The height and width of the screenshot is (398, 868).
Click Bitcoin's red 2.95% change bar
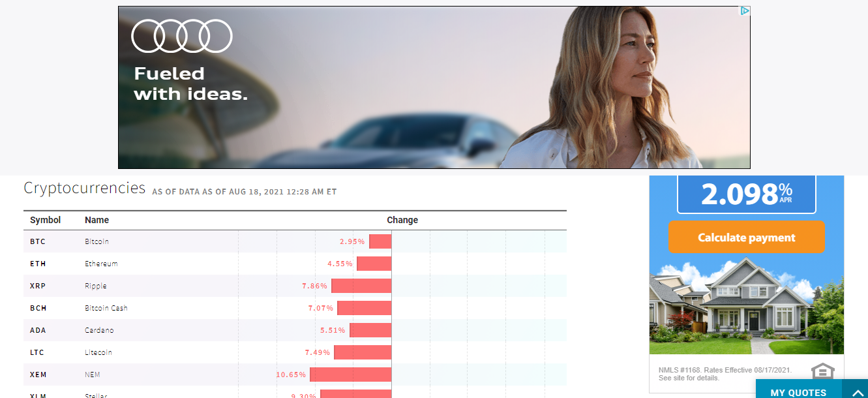[380, 241]
